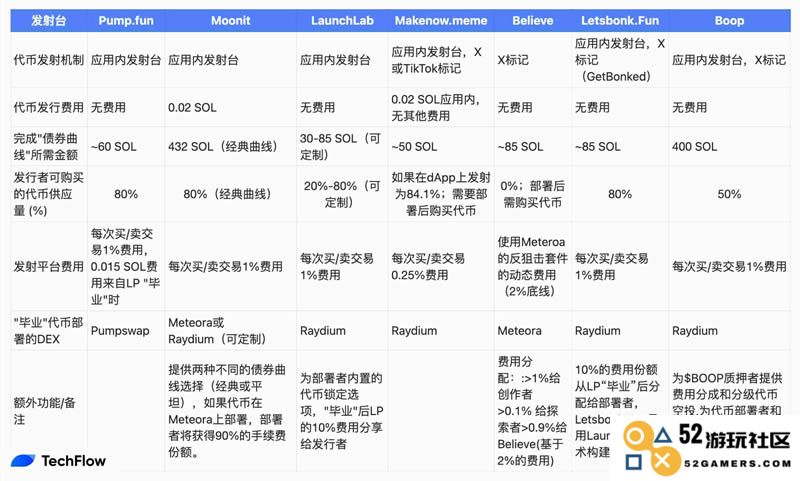800x481 pixels.
Task: Click Boop's "应用内发射台，X标记" cell
Action: pos(729,60)
